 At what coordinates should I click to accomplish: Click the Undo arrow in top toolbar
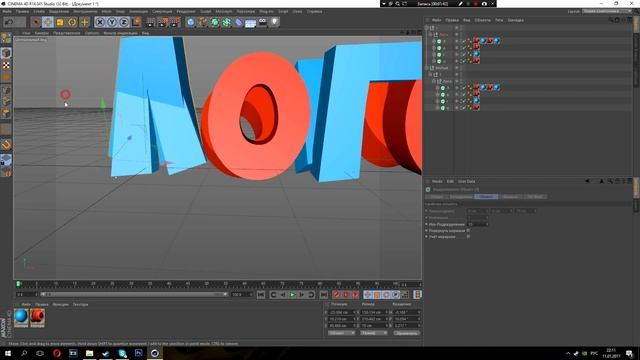9,22
